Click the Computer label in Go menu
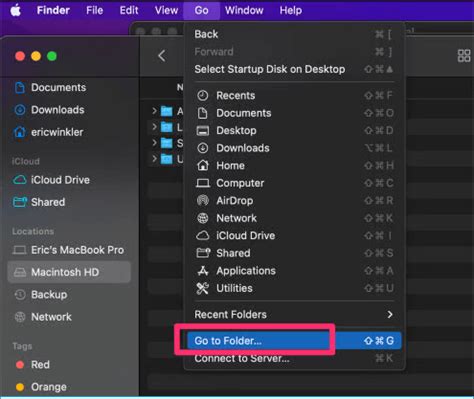This screenshot has width=474, height=399. (240, 183)
